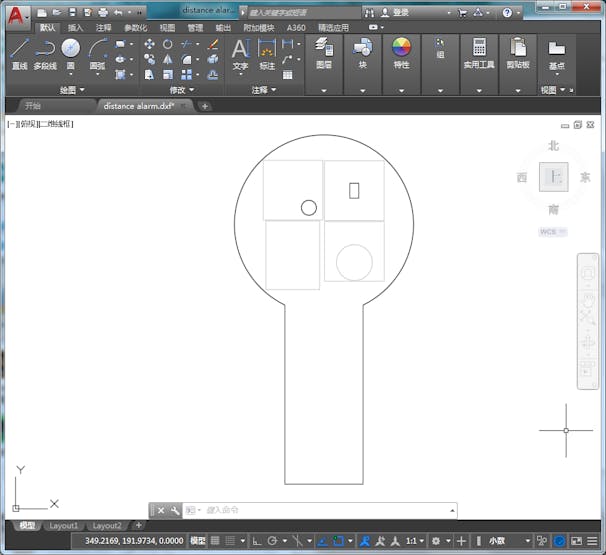Image resolution: width=606 pixels, height=555 pixels.
Task: Toggle snap mode in the status bar
Action: pyautogui.click(x=232, y=541)
